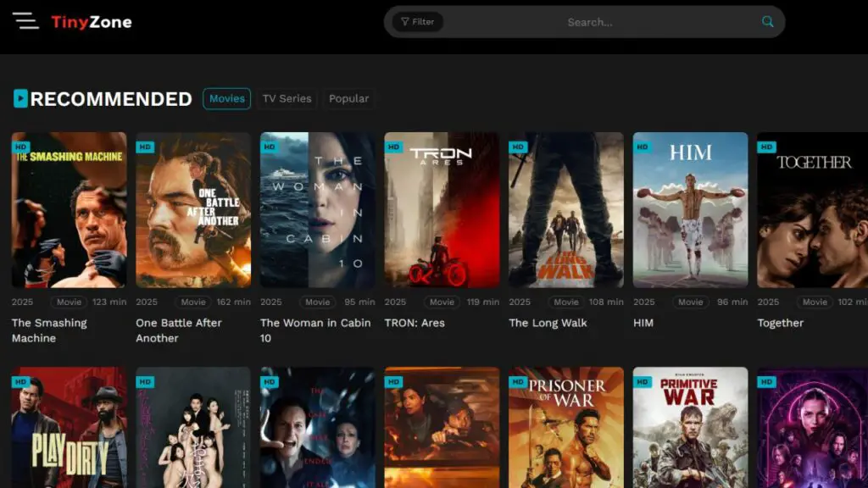Open the Together title link

click(x=780, y=323)
